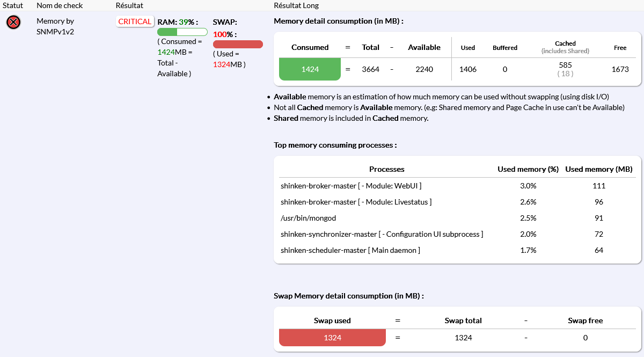This screenshot has height=357, width=644.
Task: Click the Cached memory value 585
Action: click(565, 65)
